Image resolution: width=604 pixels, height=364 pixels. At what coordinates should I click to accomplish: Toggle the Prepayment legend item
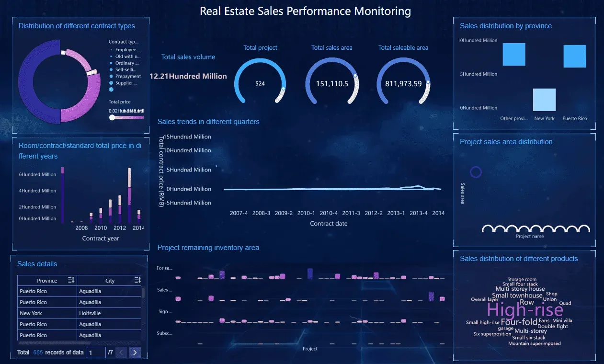tap(125, 76)
